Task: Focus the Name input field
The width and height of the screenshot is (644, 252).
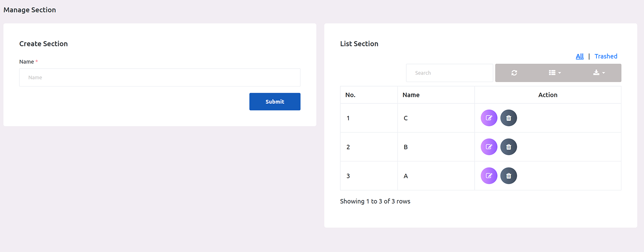Action: [x=160, y=77]
